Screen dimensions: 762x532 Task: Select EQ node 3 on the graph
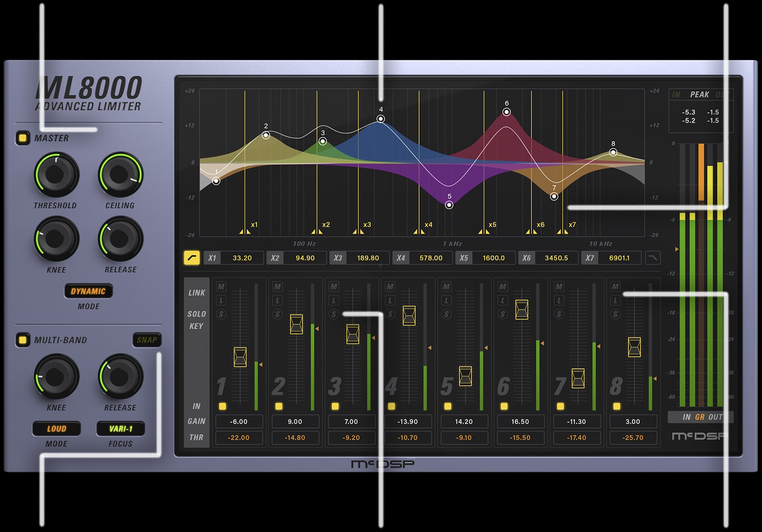[323, 142]
